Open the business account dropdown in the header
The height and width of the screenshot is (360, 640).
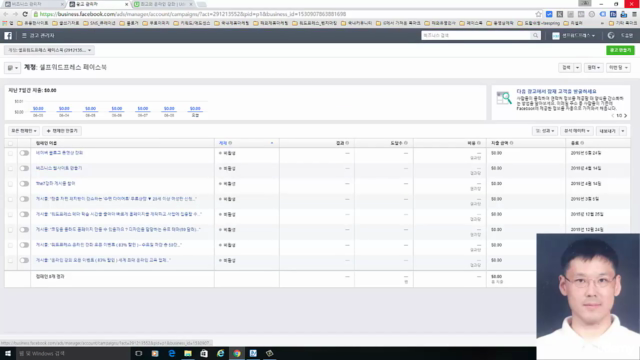573,36
